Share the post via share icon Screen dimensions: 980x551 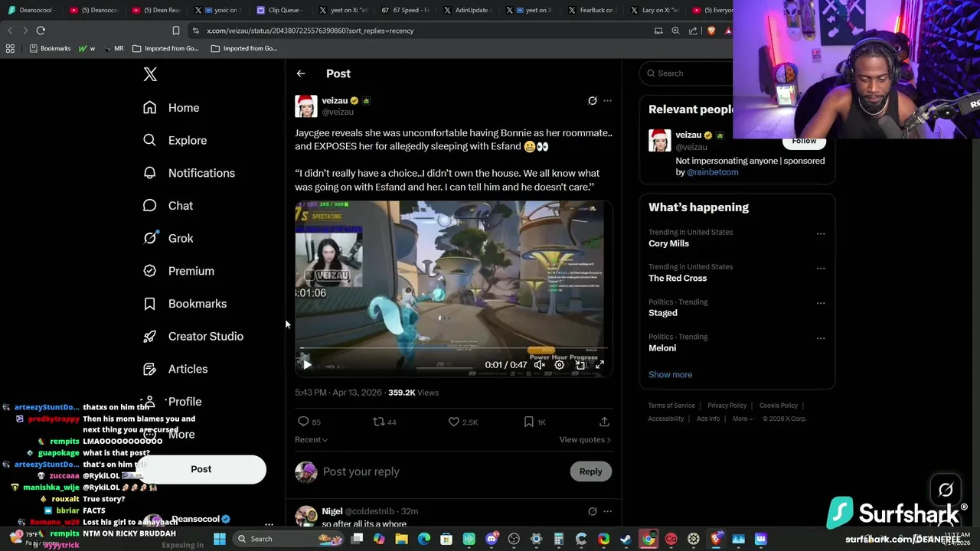(x=604, y=422)
